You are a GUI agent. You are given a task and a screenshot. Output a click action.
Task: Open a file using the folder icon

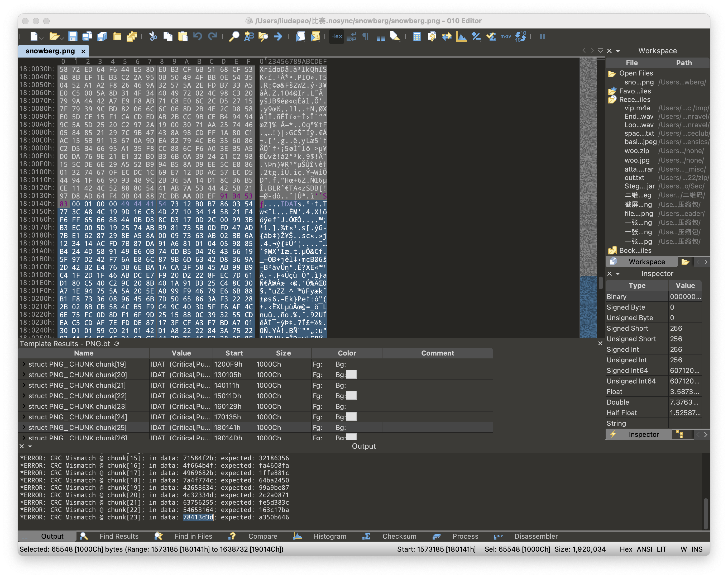tap(54, 36)
